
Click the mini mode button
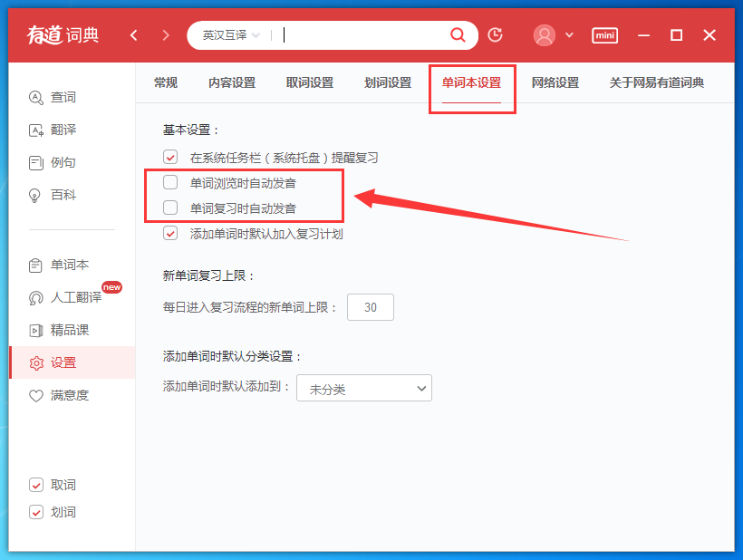[604, 34]
